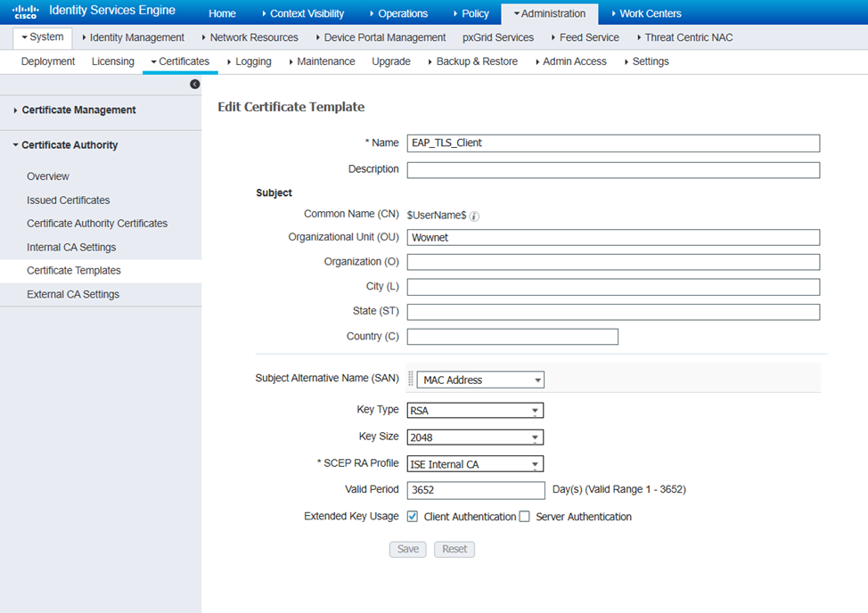This screenshot has width=868, height=613.
Task: Open the System submenu
Action: click(43, 37)
